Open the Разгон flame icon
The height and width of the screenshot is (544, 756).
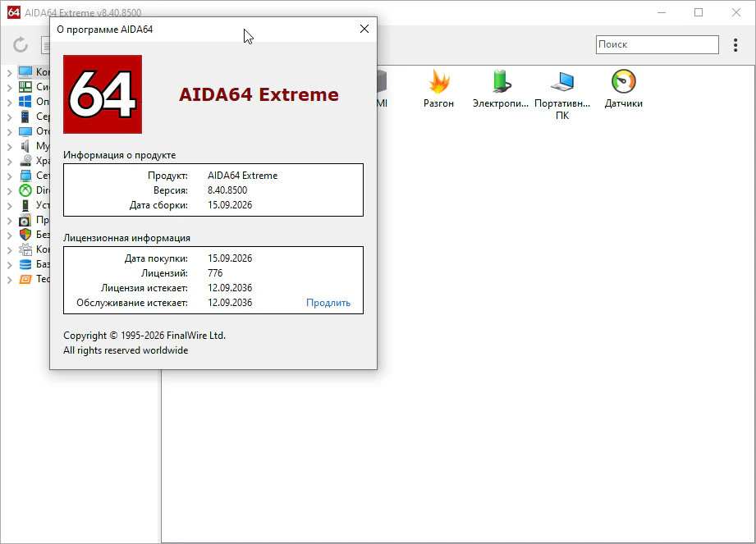439,81
